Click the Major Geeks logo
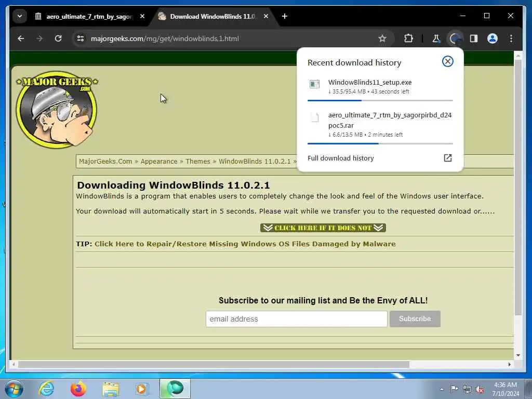The image size is (532, 399). click(57, 110)
